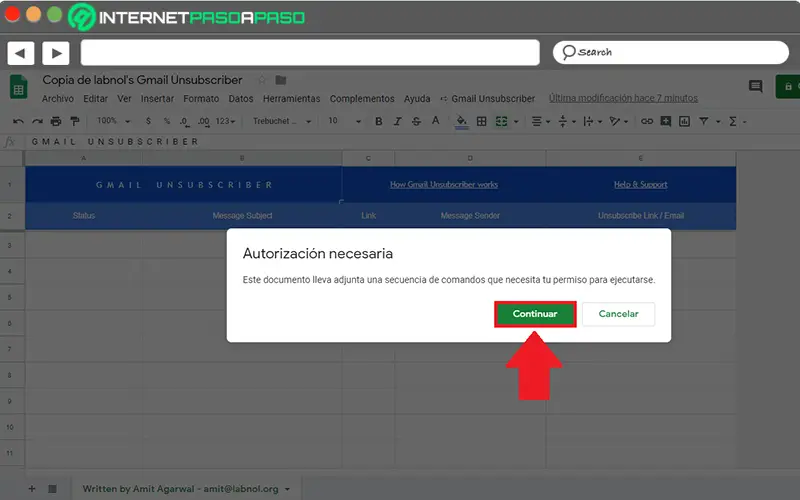The width and height of the screenshot is (800, 500).
Task: Open the comments history icon
Action: [756, 86]
